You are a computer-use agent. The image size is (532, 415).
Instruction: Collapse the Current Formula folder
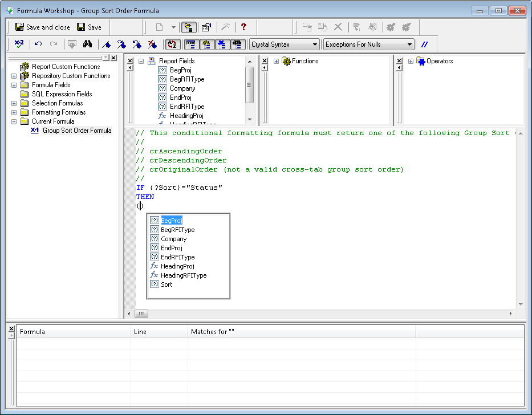coord(14,121)
